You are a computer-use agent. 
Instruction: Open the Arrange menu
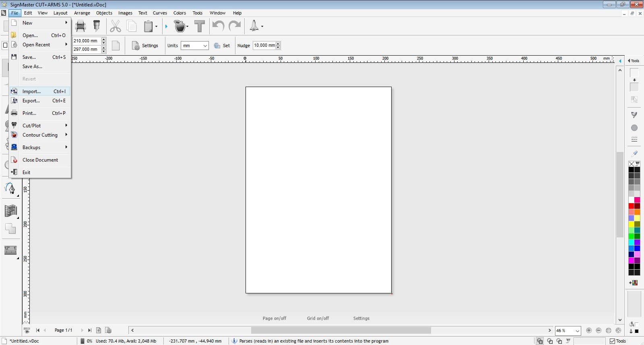point(82,13)
